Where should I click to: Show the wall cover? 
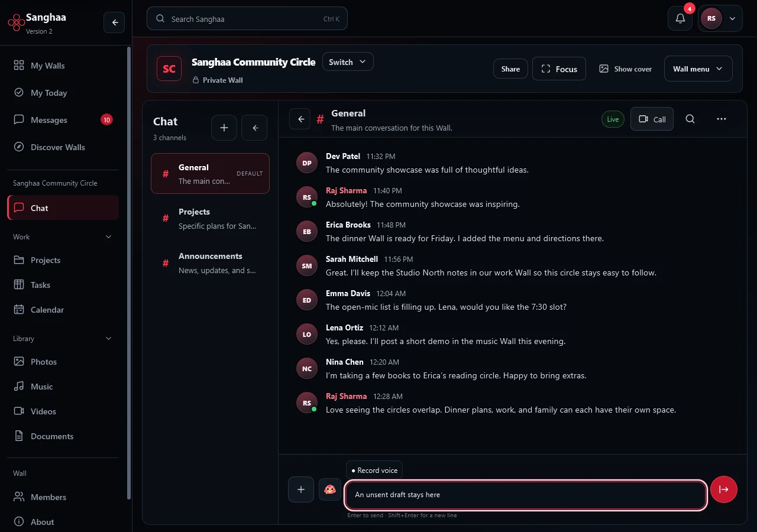(x=625, y=69)
